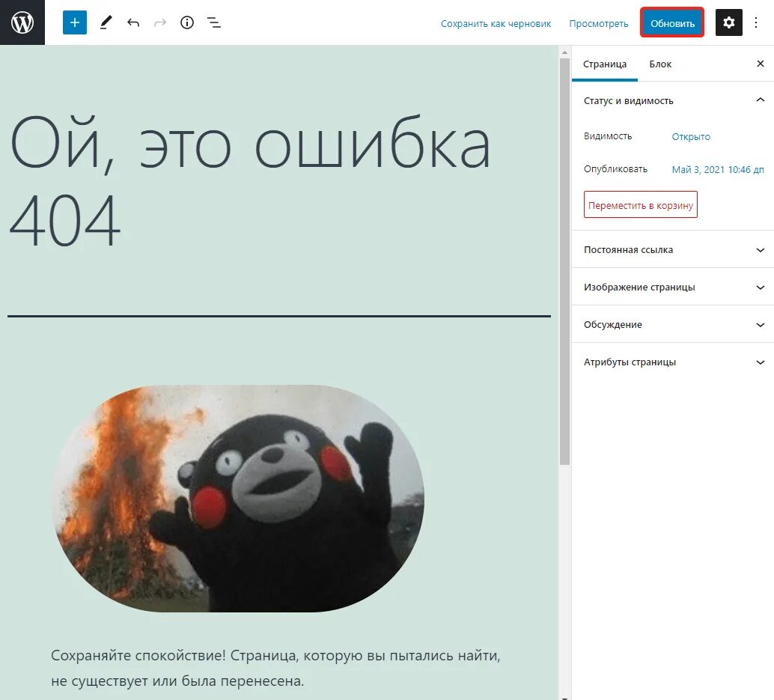Viewport: 774px width, 700px height.
Task: Close the settings sidebar panel
Action: (x=761, y=64)
